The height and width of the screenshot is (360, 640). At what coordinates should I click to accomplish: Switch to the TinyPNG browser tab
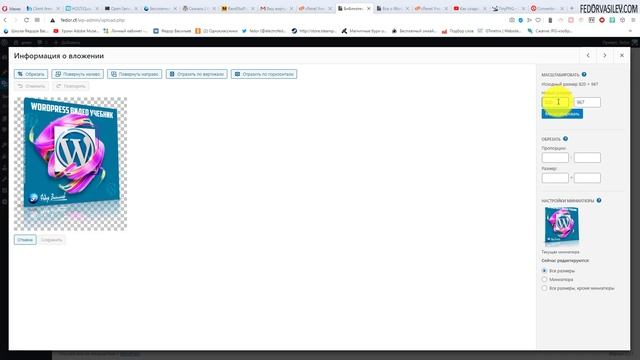[508, 8]
